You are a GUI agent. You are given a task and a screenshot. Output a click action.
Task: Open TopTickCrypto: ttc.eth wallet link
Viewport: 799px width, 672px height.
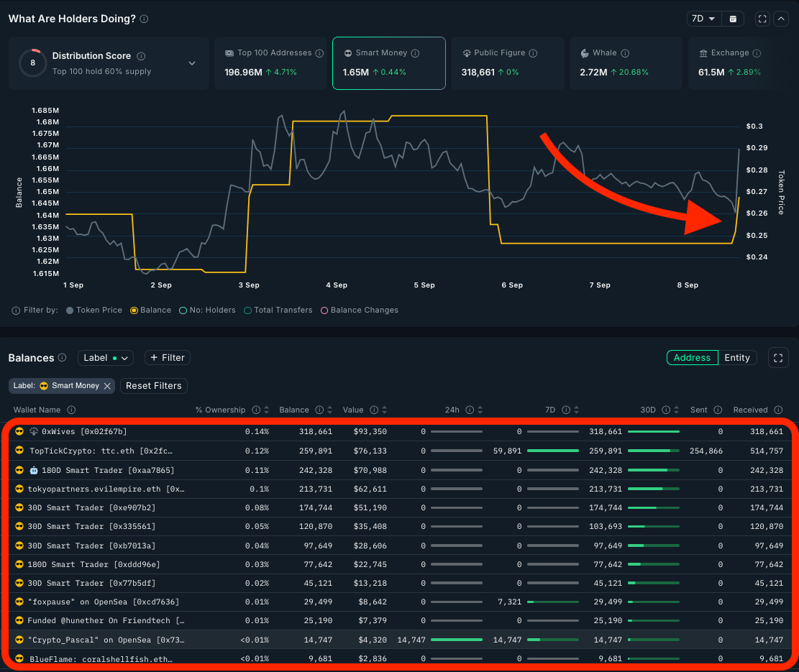pyautogui.click(x=101, y=451)
